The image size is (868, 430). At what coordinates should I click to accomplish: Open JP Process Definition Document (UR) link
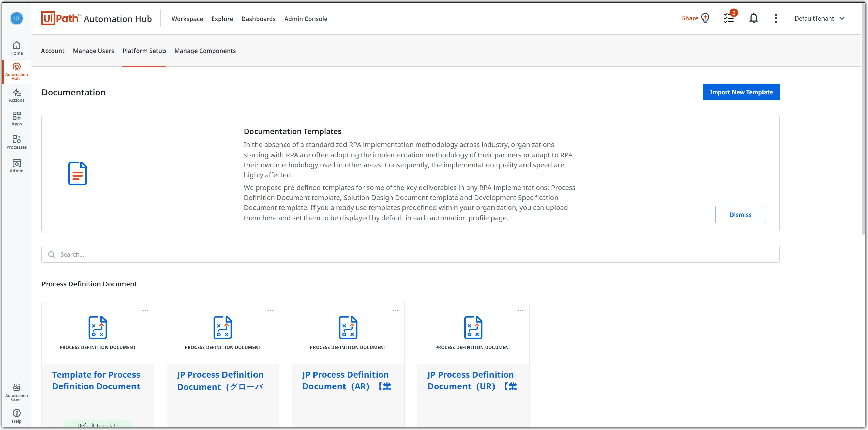click(x=472, y=381)
